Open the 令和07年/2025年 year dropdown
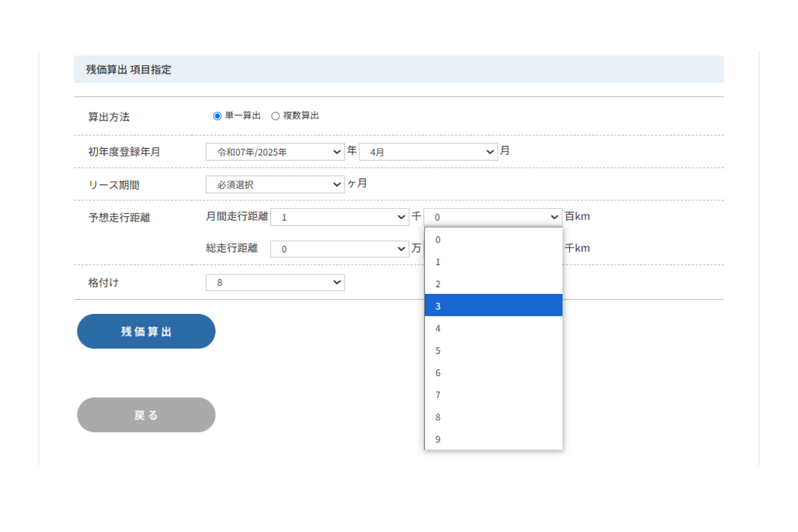The width and height of the screenshot is (798, 532). tap(275, 152)
